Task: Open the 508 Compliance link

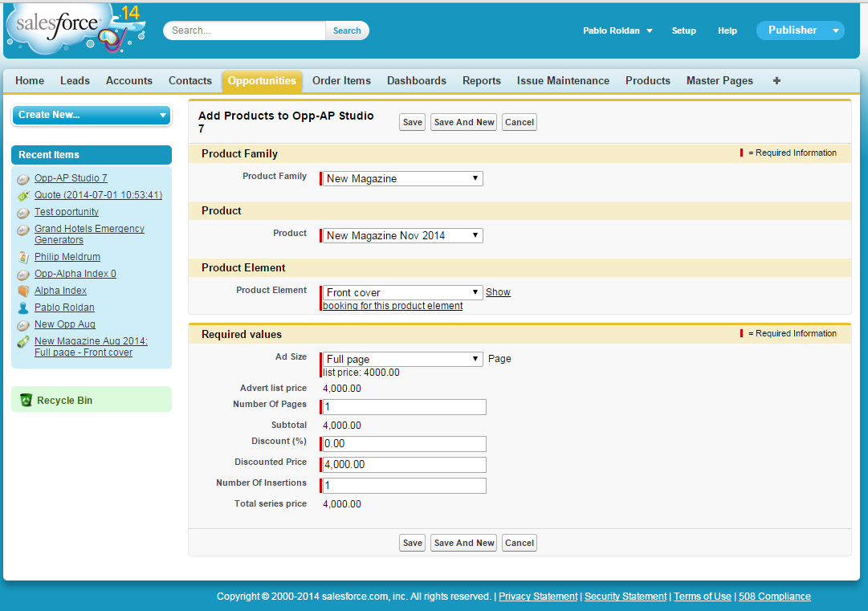Action: tap(774, 596)
